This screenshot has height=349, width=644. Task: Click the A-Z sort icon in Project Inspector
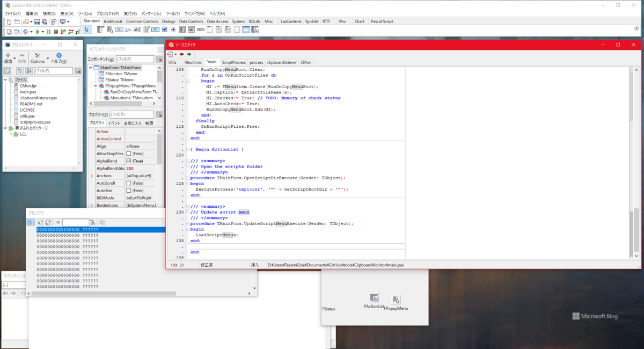coord(29,71)
